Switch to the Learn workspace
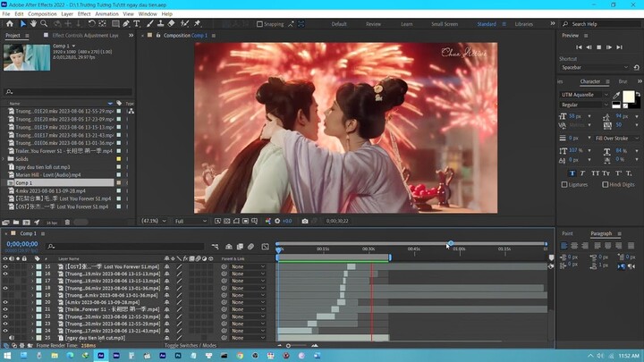The height and width of the screenshot is (362, 644). point(407,24)
